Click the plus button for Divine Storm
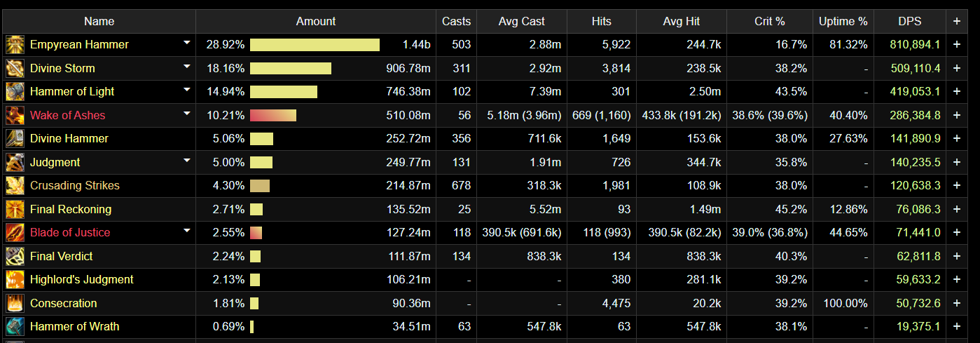This screenshot has height=343, width=980. [957, 68]
